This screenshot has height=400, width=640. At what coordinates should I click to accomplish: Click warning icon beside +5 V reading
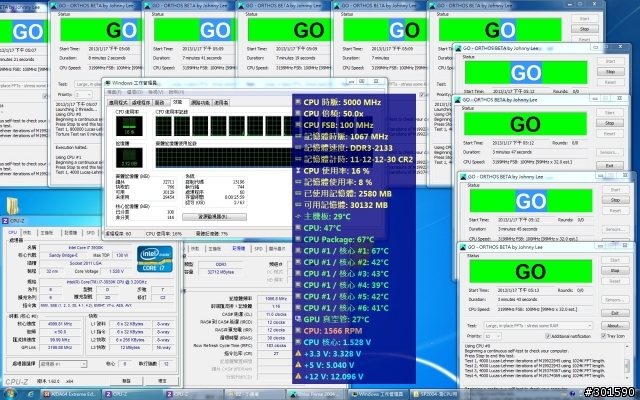pos(298,365)
